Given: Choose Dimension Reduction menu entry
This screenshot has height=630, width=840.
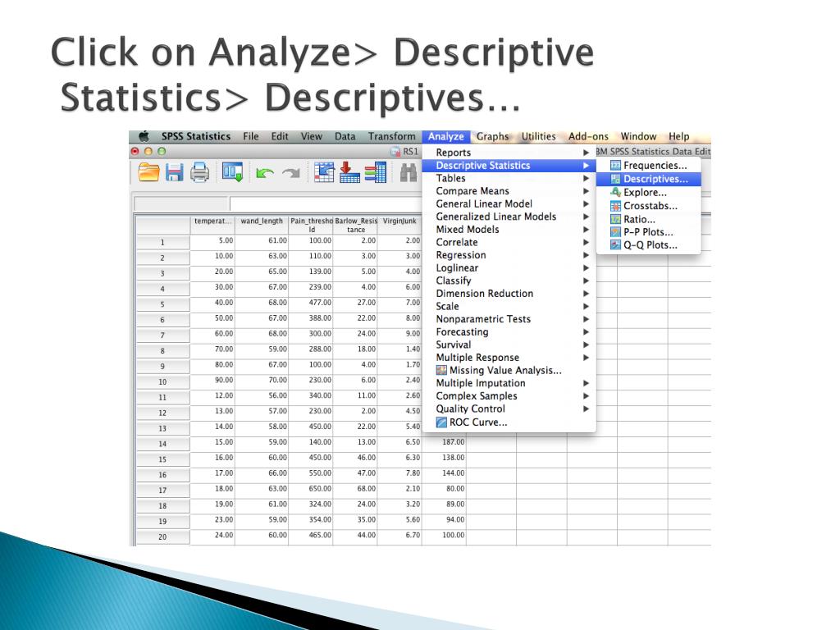Looking at the screenshot, I should pyautogui.click(x=509, y=294).
